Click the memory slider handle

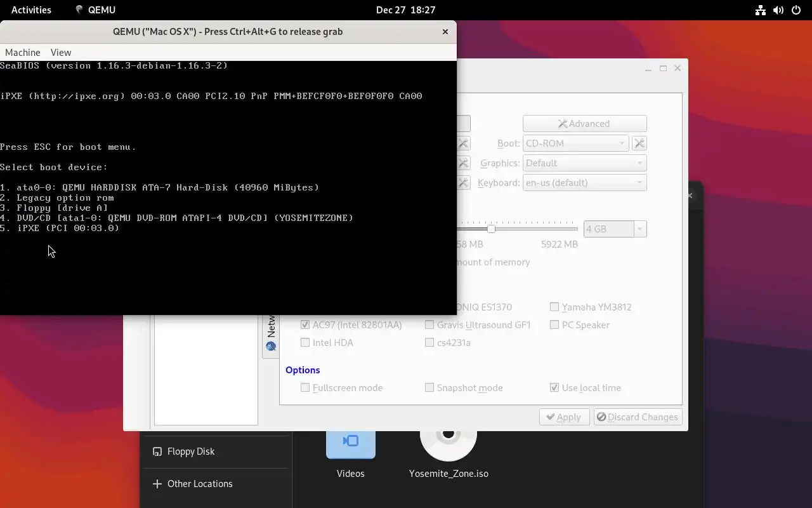(491, 229)
